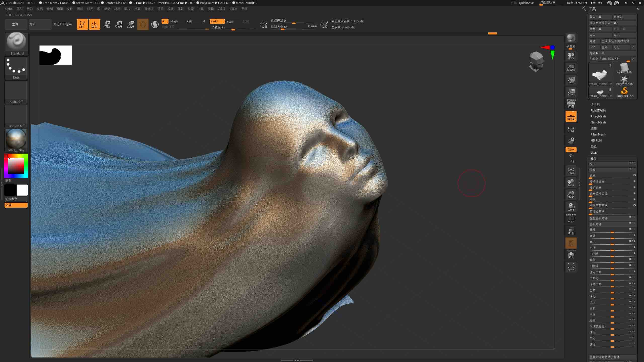Click the BPR render icon
Screen dimensions: 644x362
coord(571,38)
